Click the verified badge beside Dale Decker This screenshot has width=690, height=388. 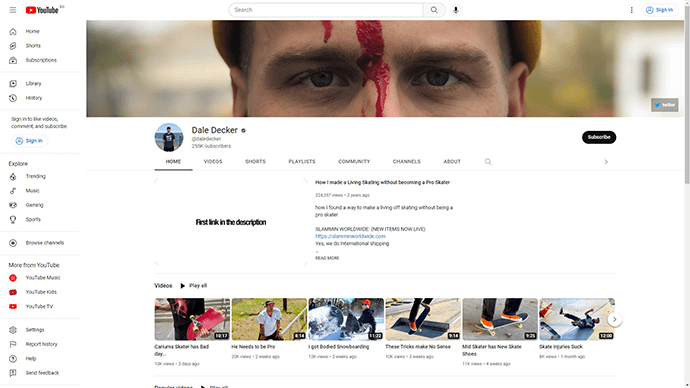(243, 131)
